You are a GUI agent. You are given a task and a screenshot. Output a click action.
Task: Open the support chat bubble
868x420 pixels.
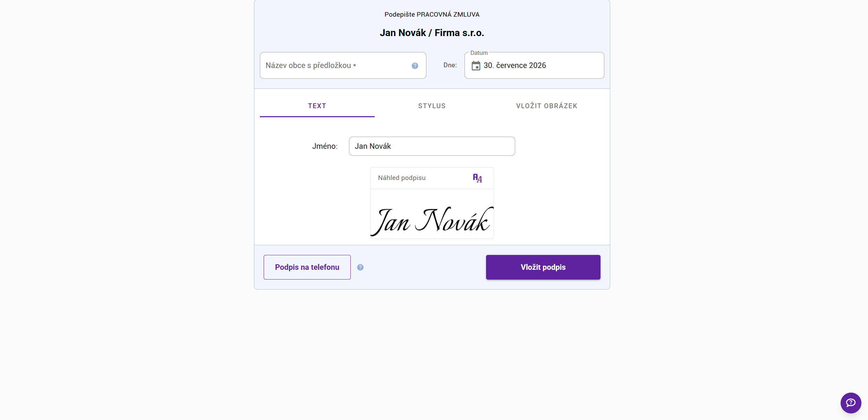851,403
